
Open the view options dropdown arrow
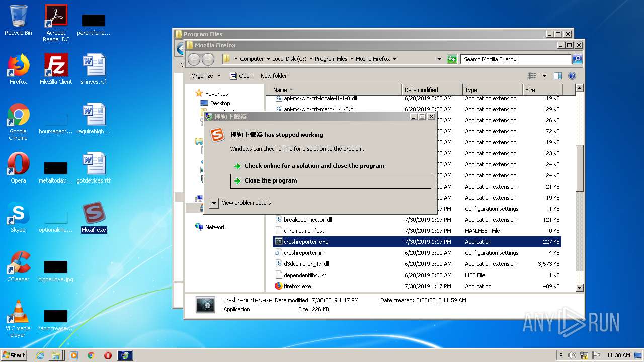(x=544, y=76)
